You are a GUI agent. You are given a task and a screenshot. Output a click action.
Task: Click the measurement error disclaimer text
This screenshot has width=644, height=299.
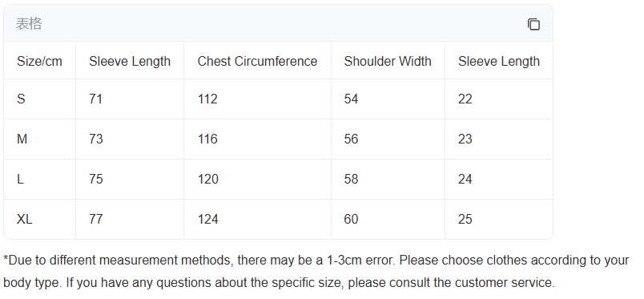pos(316,272)
